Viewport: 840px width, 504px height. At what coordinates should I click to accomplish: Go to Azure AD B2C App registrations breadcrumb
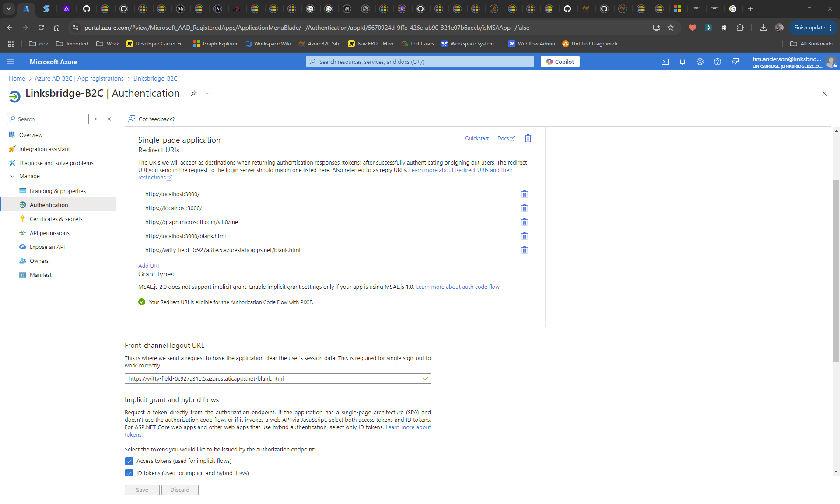[x=79, y=78]
